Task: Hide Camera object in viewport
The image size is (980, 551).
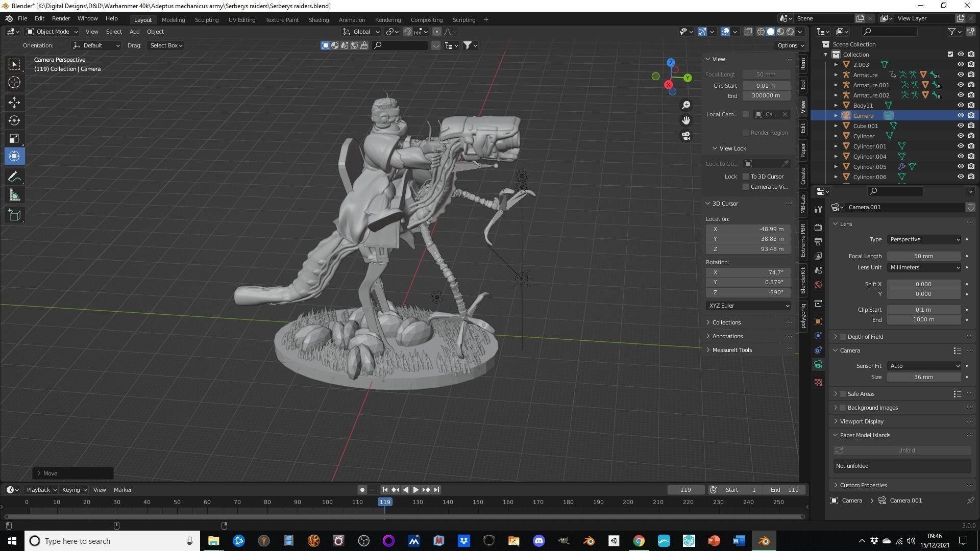Action: pos(961,116)
